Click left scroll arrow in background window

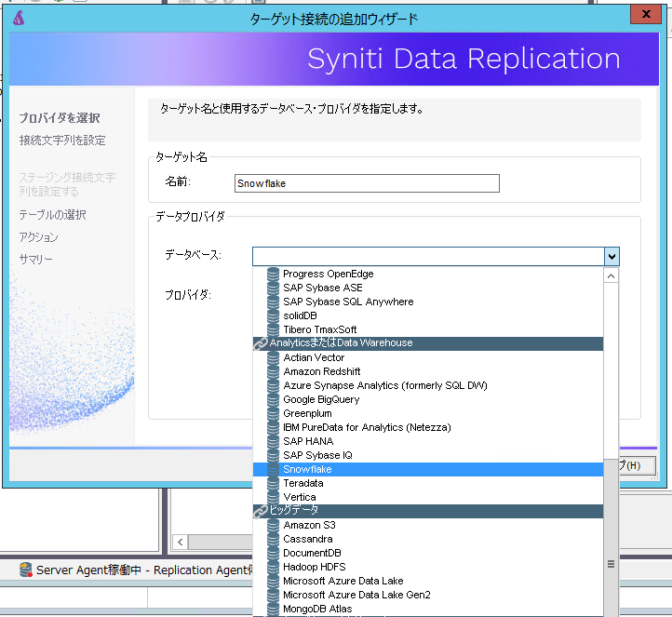click(181, 542)
